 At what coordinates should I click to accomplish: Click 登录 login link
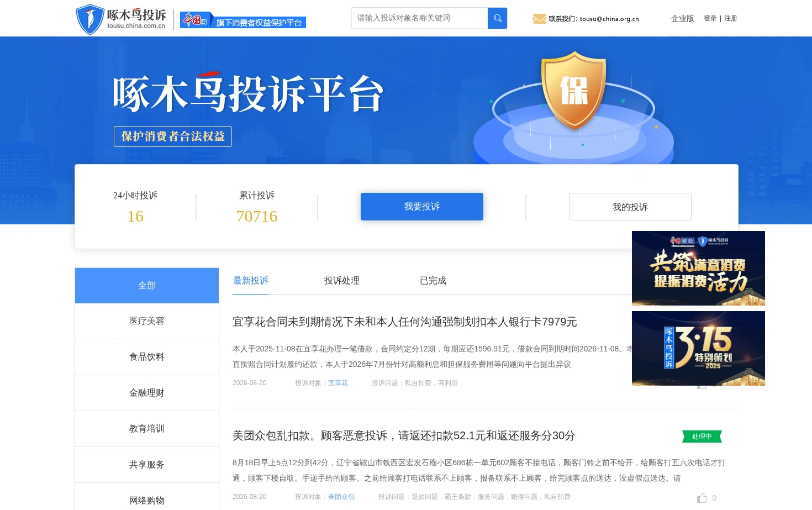click(710, 18)
